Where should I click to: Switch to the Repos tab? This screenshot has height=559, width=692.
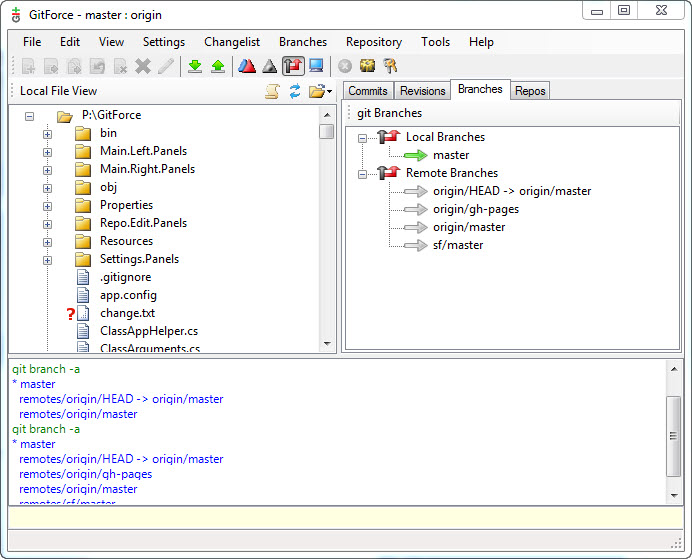pyautogui.click(x=530, y=91)
